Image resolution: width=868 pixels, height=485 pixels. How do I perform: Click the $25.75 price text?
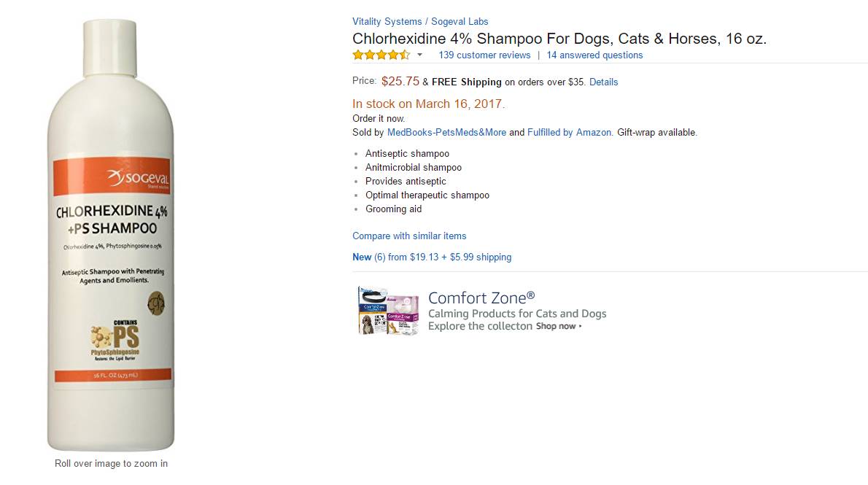[400, 82]
